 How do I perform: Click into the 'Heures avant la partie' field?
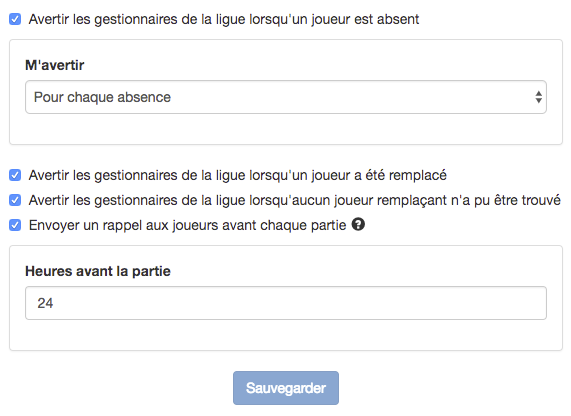286,303
